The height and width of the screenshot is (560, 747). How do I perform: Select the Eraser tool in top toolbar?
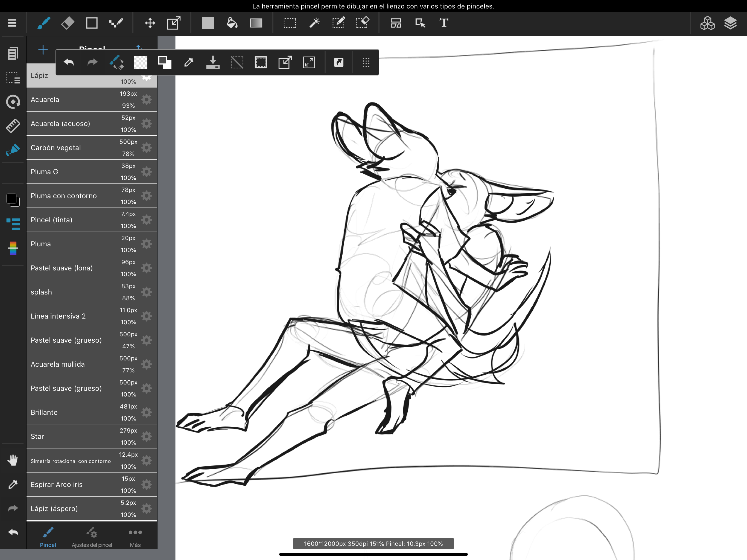[x=68, y=23]
